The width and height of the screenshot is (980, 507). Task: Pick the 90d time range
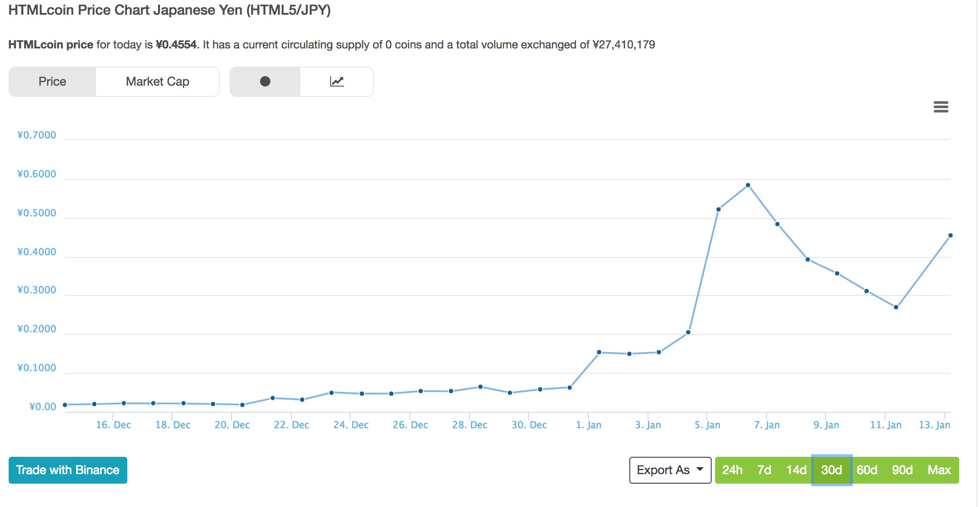[902, 470]
